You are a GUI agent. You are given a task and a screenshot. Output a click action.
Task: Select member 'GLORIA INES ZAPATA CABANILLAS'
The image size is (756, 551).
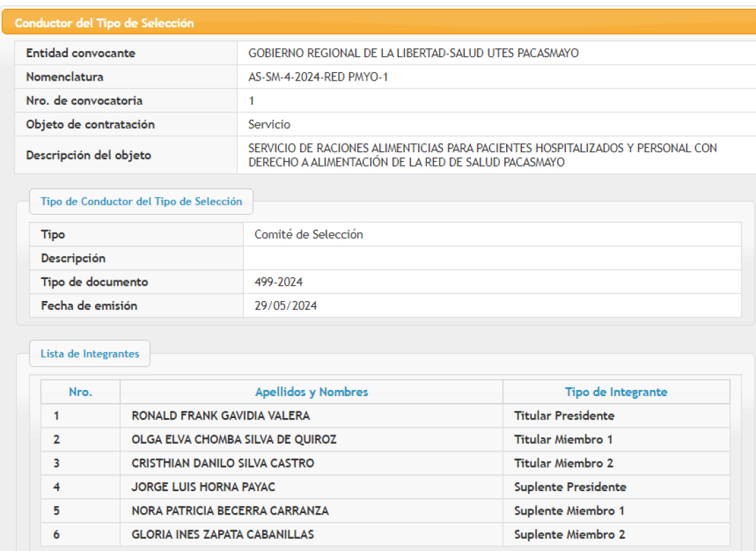[223, 534]
